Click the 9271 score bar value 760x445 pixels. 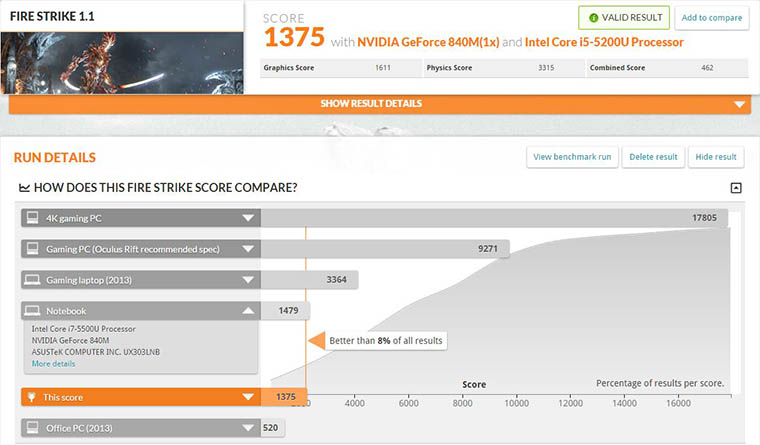[x=488, y=249]
